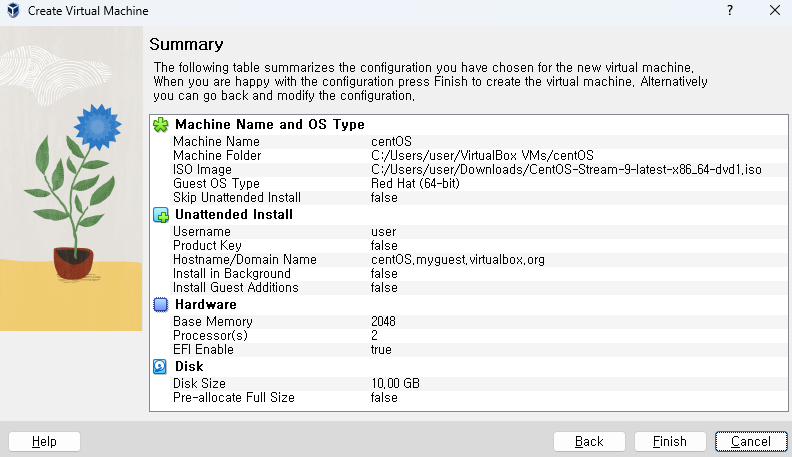Cancel the virtual machine creation
This screenshot has height=457, width=792.
[751, 441]
